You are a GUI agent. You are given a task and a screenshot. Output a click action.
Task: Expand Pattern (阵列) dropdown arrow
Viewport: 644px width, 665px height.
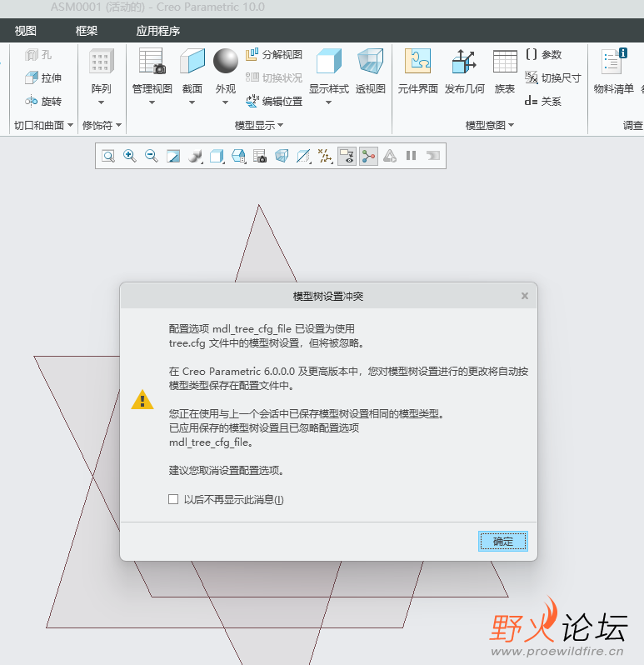(x=101, y=102)
